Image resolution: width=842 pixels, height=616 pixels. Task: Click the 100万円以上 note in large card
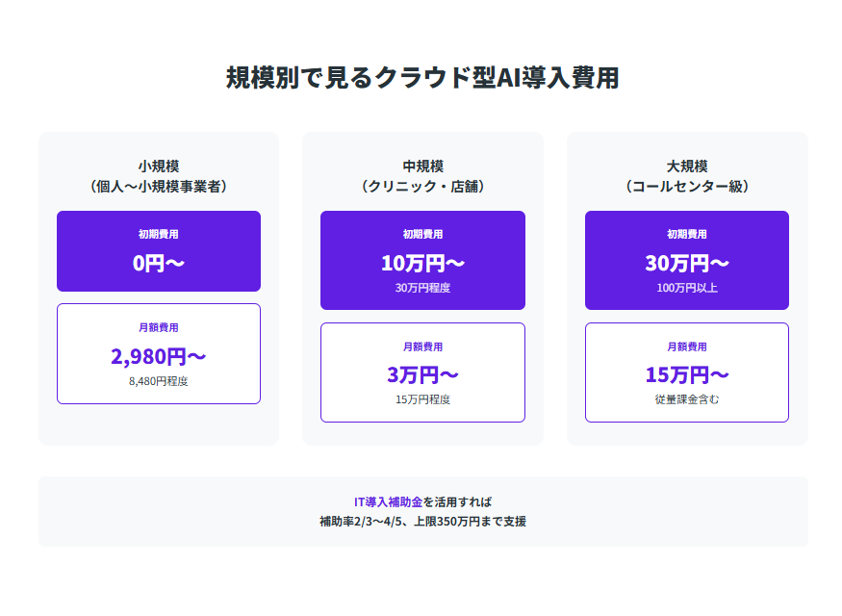(686, 288)
